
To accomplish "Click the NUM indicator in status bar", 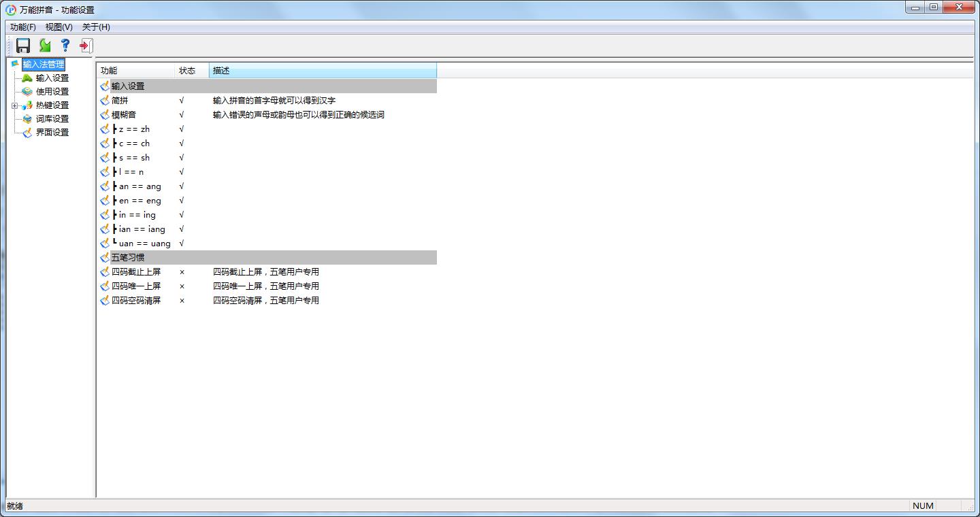I will point(923,505).
